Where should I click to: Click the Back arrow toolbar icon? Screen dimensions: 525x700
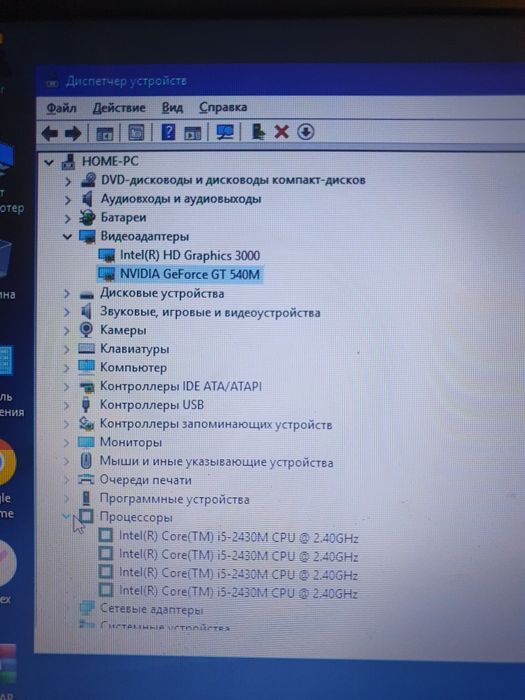pos(50,133)
